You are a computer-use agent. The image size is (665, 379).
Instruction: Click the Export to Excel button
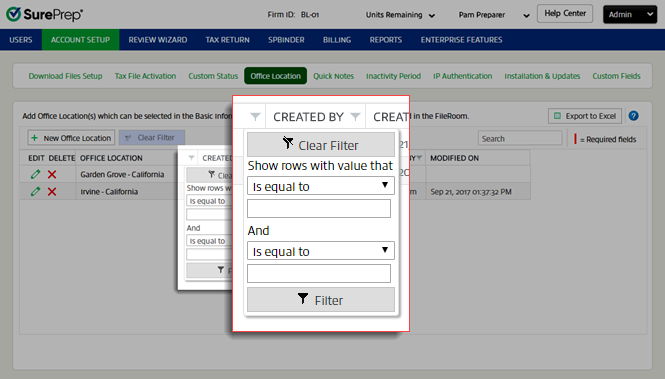pyautogui.click(x=585, y=116)
